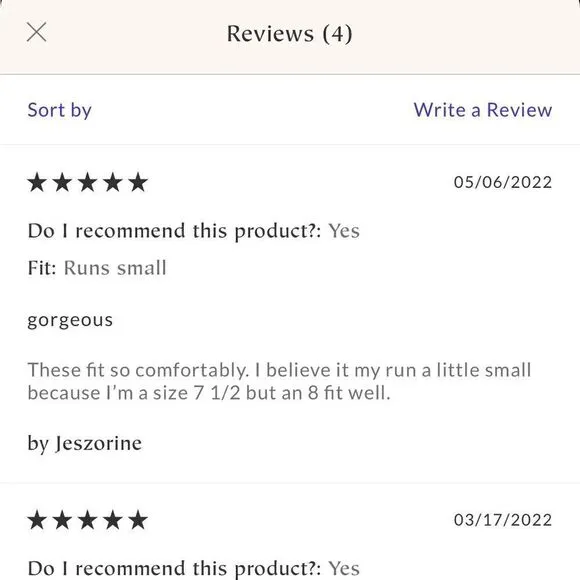Click fifth star of the 03/17/2022 review
This screenshot has height=580, width=580.
tap(138, 520)
